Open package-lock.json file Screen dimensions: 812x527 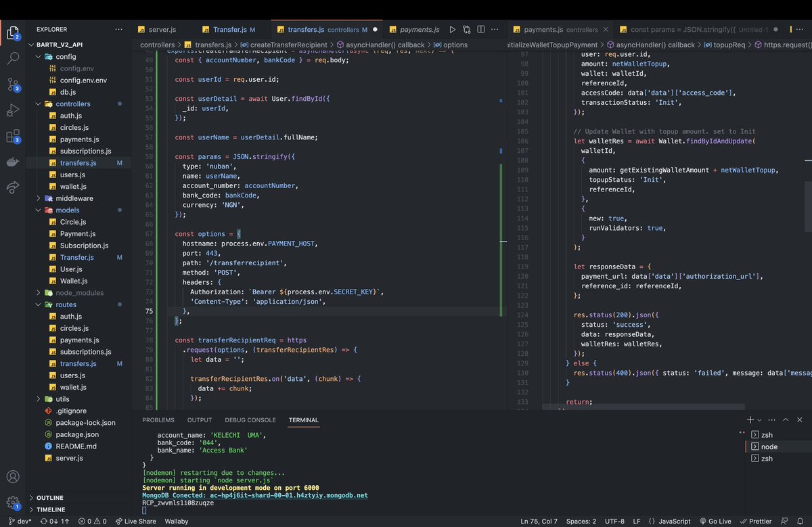click(85, 423)
